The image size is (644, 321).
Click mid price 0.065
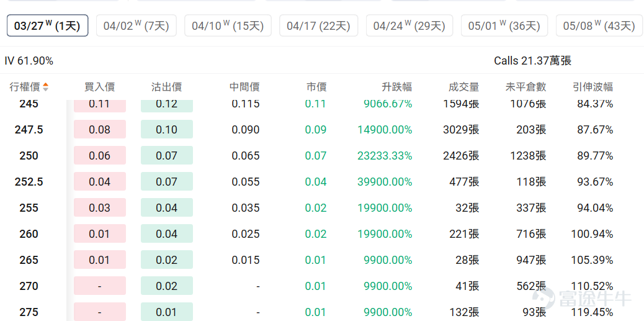tap(246, 156)
